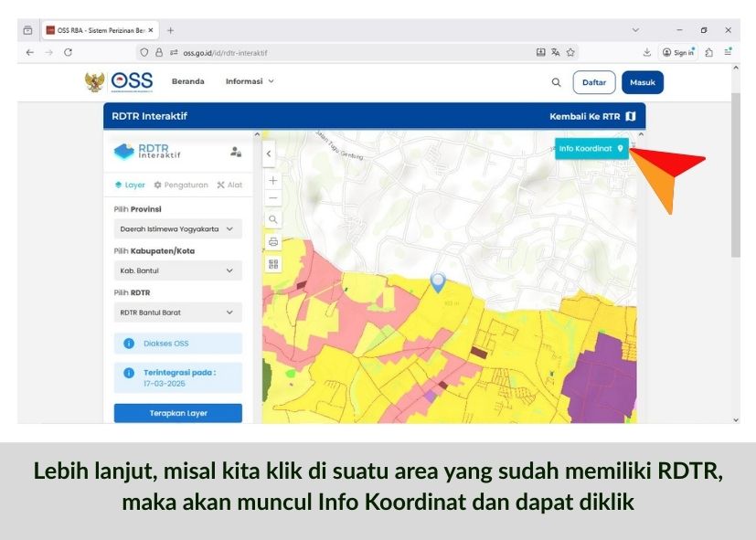Click the QR code icon on map toolbar
The image size is (756, 540).
pyautogui.click(x=272, y=264)
